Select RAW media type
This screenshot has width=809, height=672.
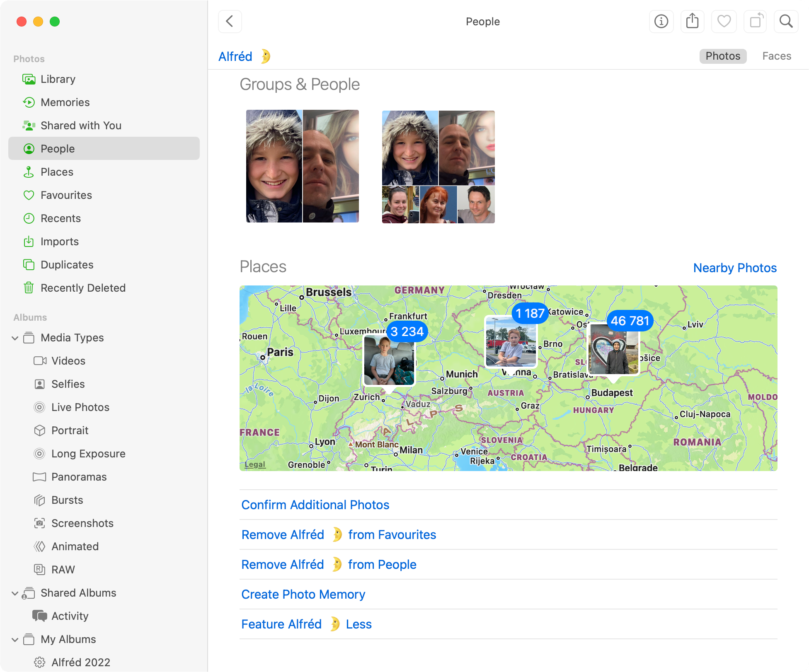pos(104,570)
